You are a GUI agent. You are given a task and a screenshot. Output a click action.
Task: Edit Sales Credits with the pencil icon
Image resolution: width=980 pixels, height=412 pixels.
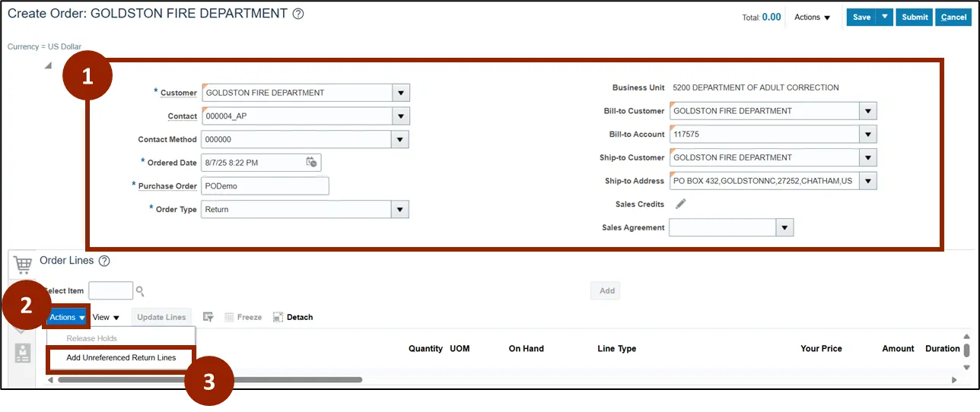click(x=681, y=204)
